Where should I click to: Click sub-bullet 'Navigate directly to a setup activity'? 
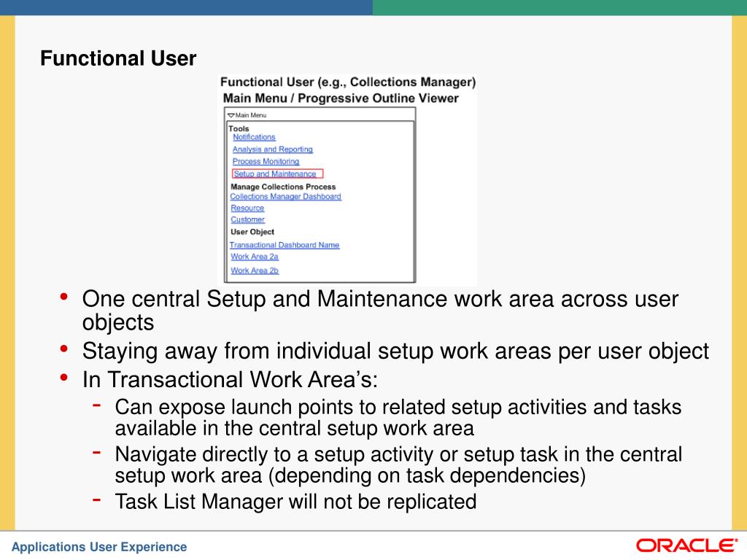tap(398, 464)
